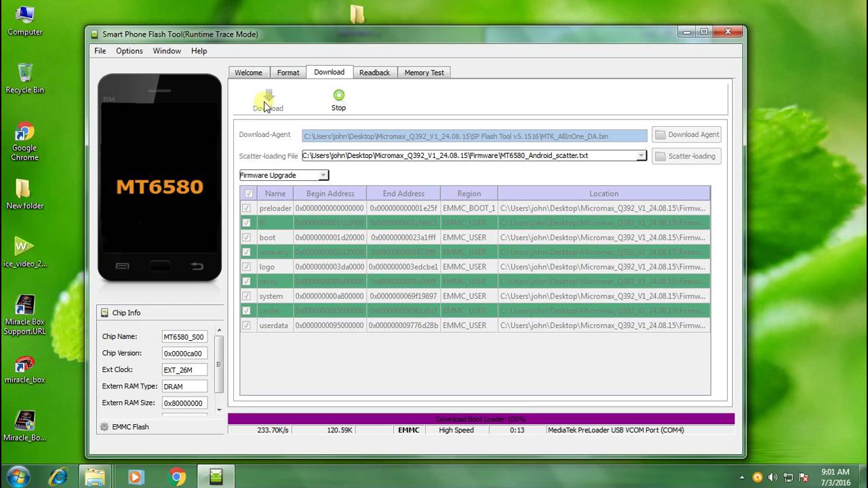868x488 pixels.
Task: Click the MediaTek PreLoader USB VCOM Port status text
Action: 616,430
